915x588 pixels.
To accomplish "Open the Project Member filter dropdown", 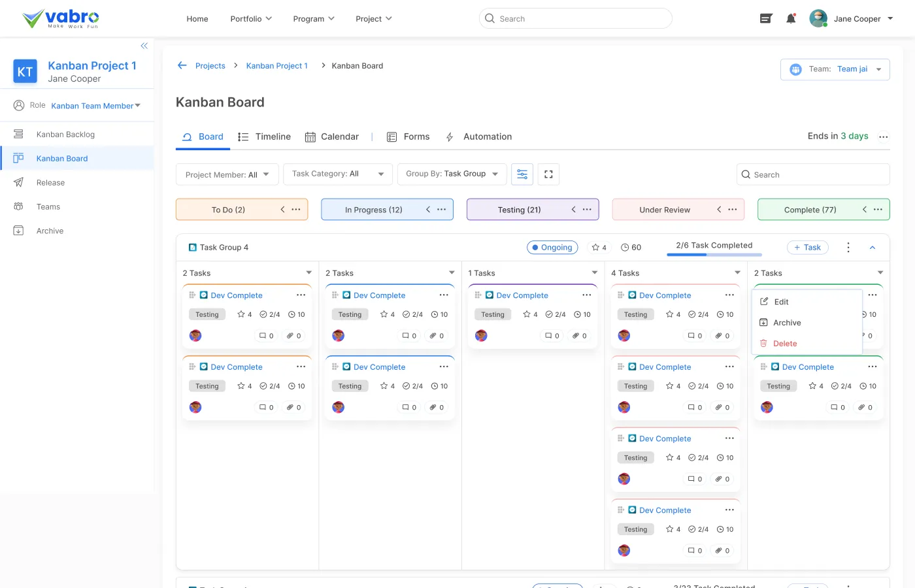I will click(x=227, y=174).
